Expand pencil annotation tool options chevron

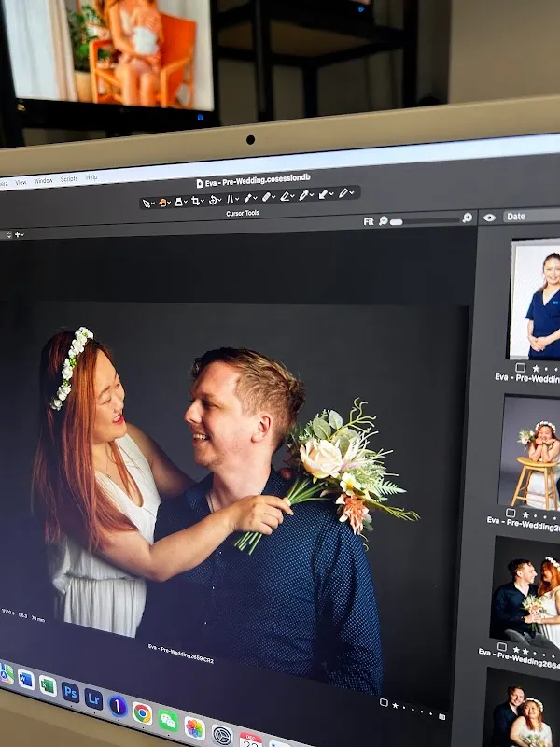352,192
